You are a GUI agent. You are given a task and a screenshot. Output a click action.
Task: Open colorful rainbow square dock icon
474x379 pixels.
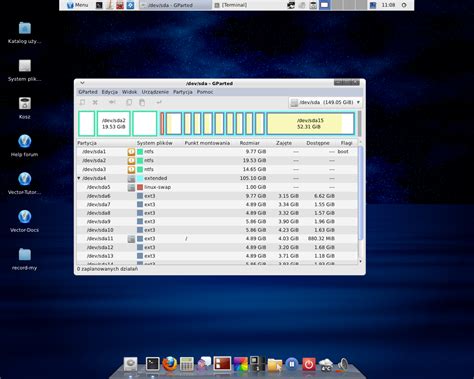click(241, 364)
